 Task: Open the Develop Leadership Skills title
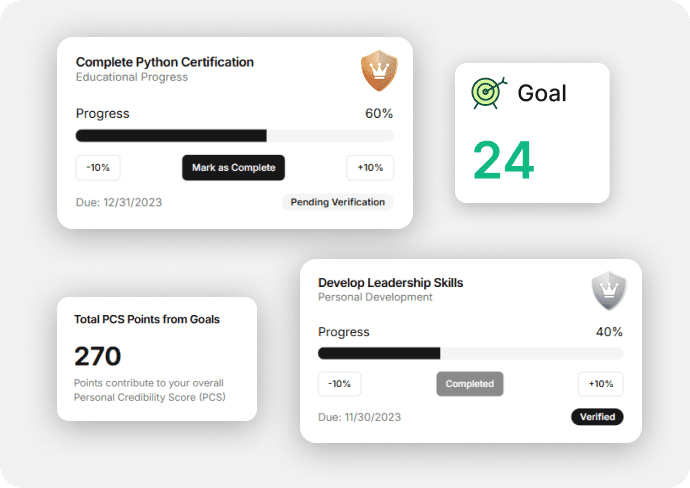[x=390, y=283]
